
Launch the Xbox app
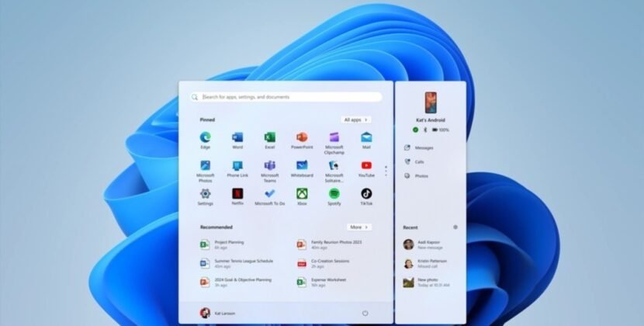point(302,196)
